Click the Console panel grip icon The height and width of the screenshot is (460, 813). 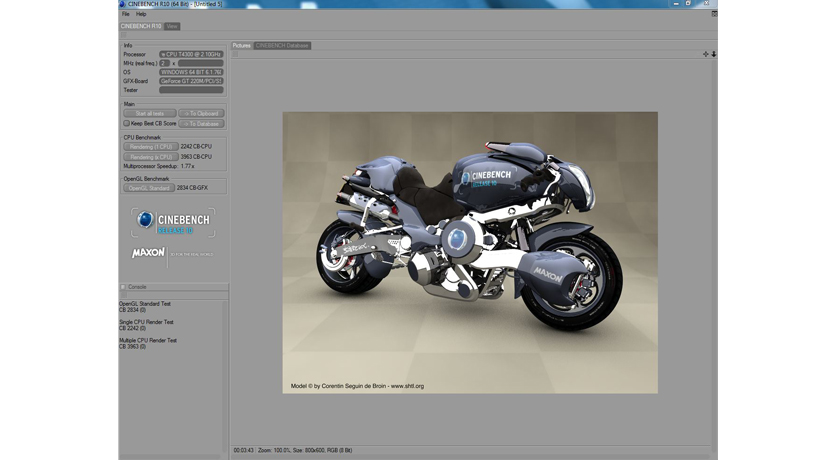tap(123, 287)
